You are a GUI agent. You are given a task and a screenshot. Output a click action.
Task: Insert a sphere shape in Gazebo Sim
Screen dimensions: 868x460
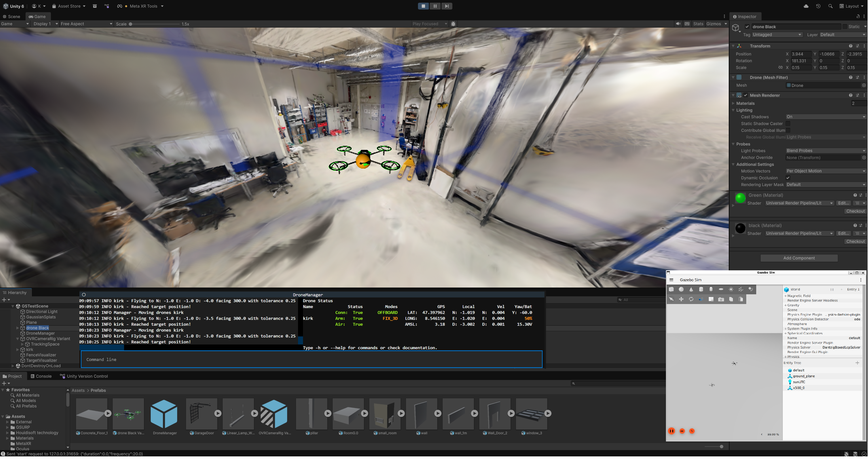tap(681, 289)
